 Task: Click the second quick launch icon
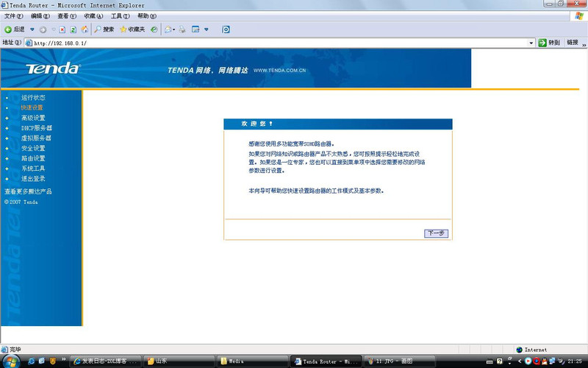point(42,361)
